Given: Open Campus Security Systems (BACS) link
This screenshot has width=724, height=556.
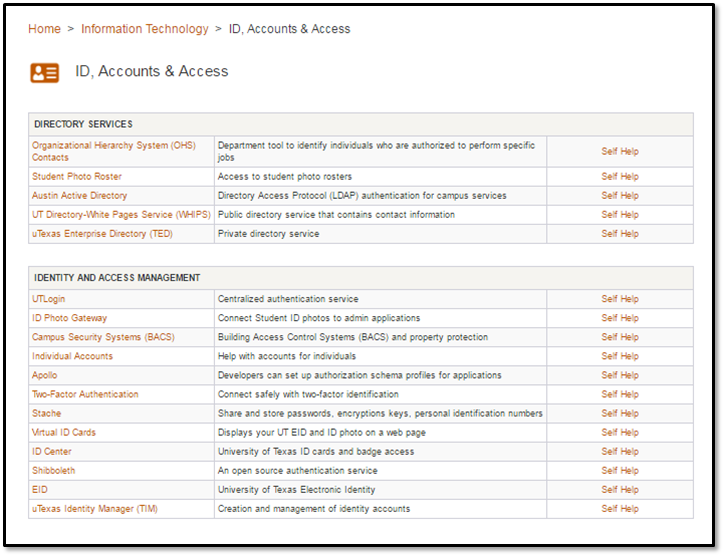Looking at the screenshot, I should (x=103, y=337).
